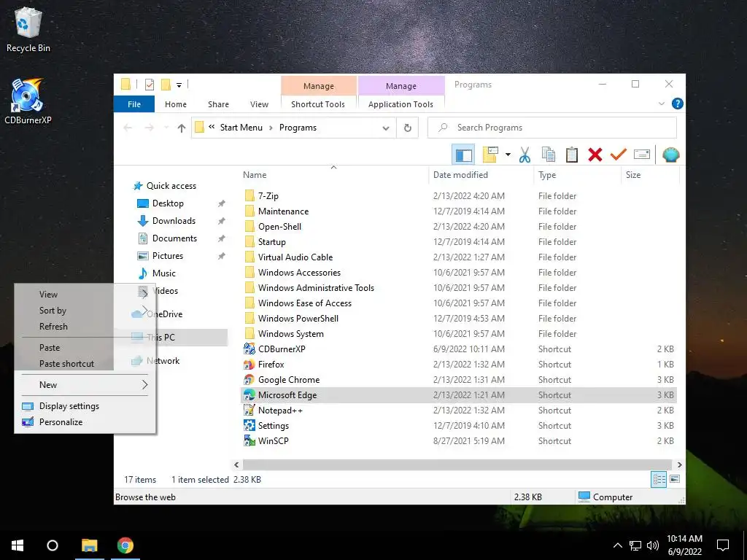Open the Share ribbon tab
747x560 pixels.
(x=218, y=104)
